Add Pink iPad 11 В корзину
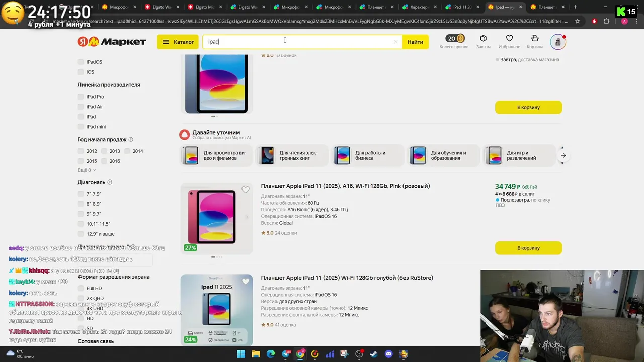The height and width of the screenshot is (362, 644). (x=528, y=248)
